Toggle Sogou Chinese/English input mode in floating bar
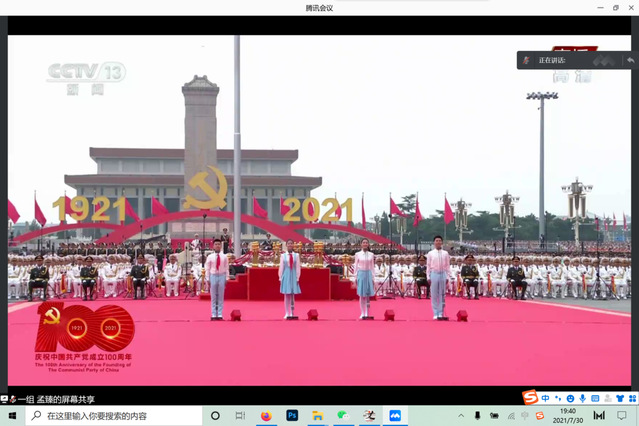The width and height of the screenshot is (639, 426). tap(545, 398)
